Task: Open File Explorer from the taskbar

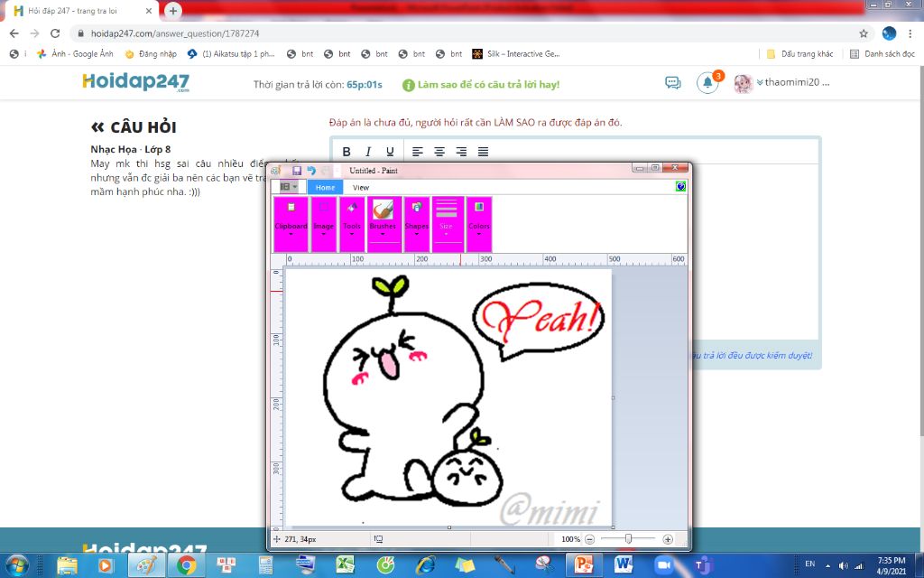Action: [x=67, y=564]
